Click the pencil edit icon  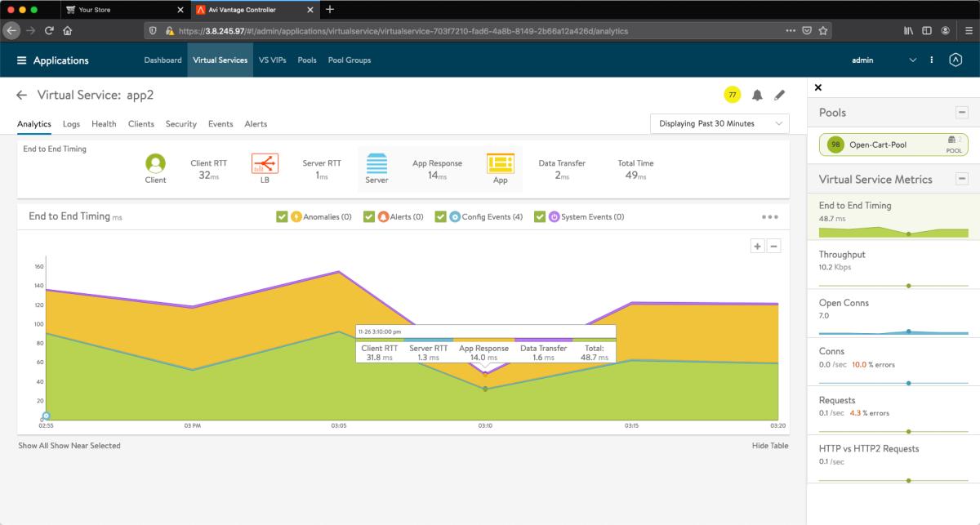tap(779, 96)
